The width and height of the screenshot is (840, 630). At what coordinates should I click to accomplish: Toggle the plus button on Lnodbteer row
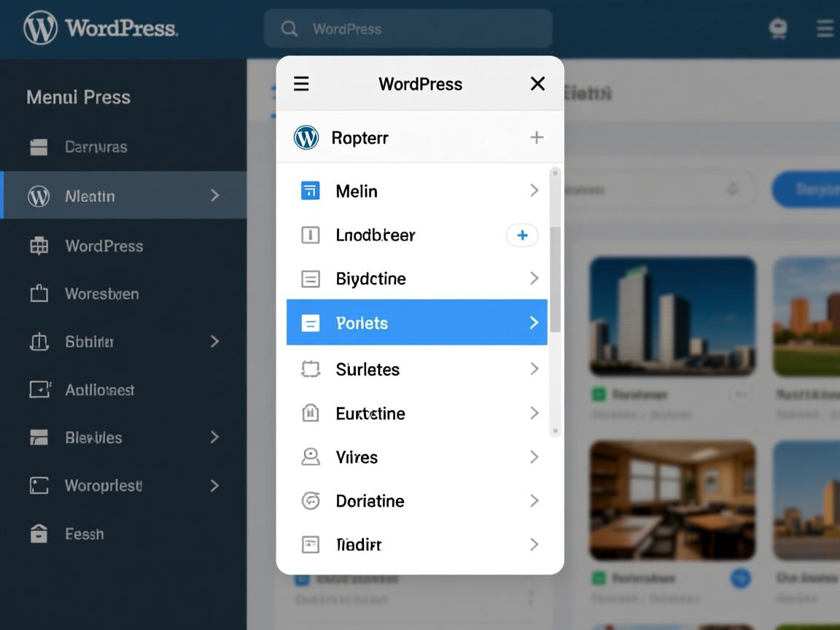click(x=522, y=235)
